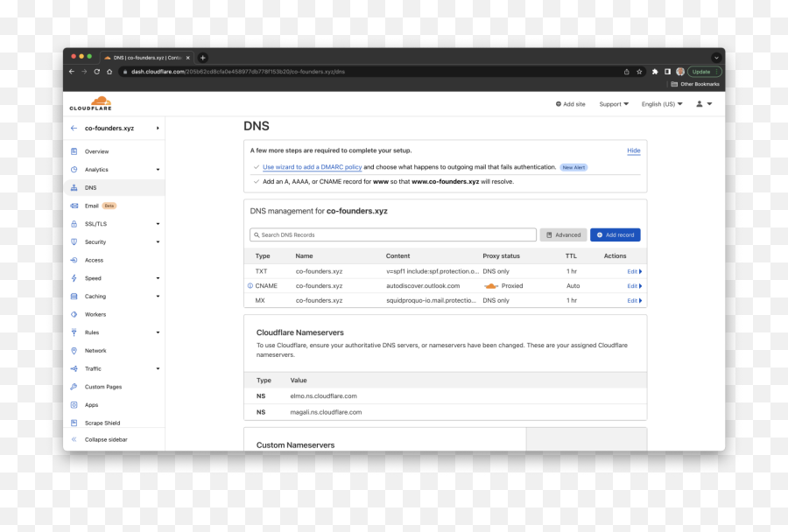The height and width of the screenshot is (532, 788).
Task: Click the Network location icon
Action: [x=74, y=350]
